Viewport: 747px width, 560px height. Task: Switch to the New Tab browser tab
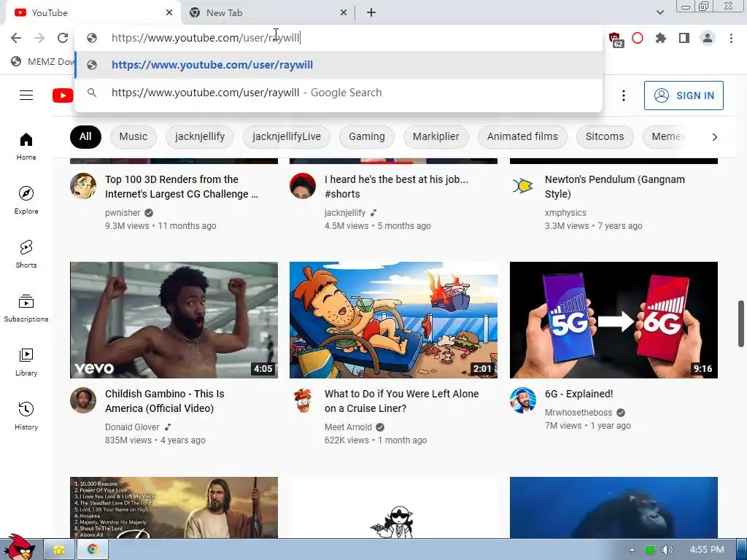click(x=268, y=13)
